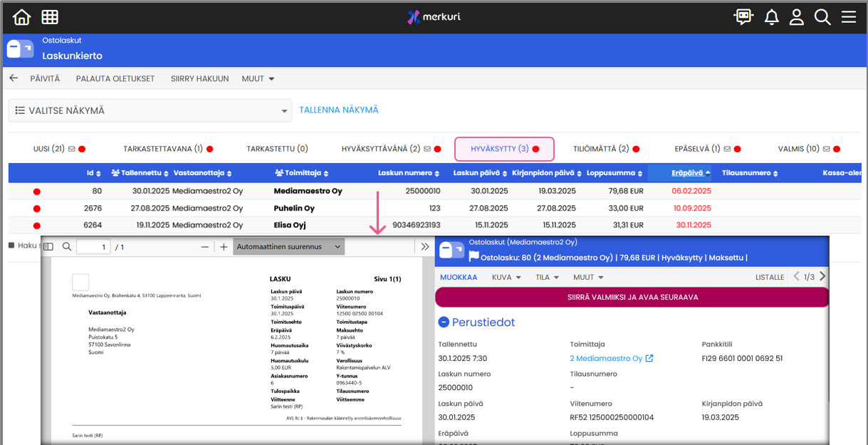Open the chatbot assistant icon
This screenshot has width=868, height=445.
pos(743,17)
